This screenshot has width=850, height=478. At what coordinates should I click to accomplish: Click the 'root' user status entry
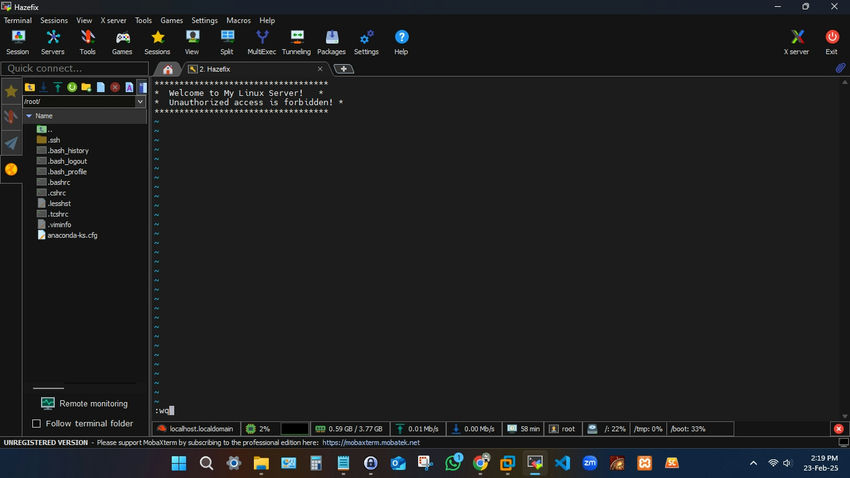click(x=563, y=429)
